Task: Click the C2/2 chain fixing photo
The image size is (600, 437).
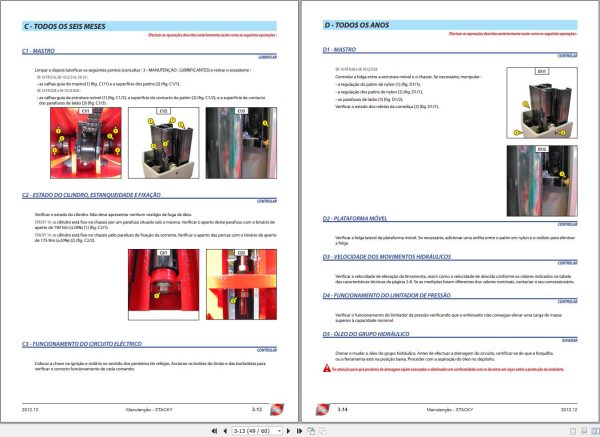Action: (x=241, y=285)
